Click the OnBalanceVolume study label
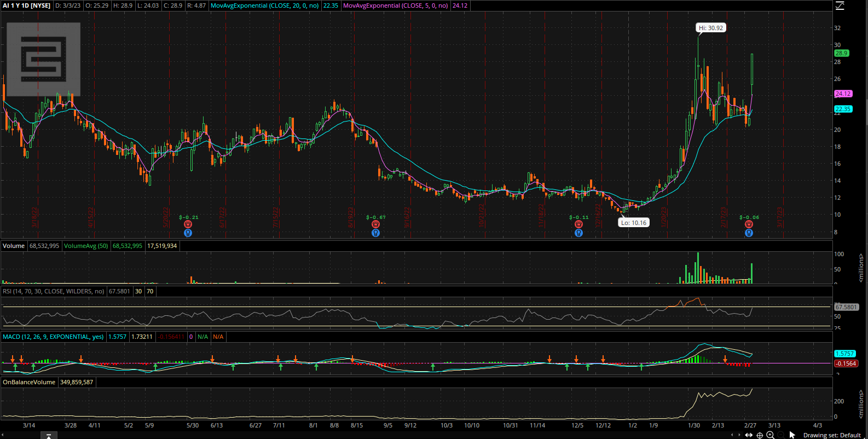 click(x=29, y=382)
